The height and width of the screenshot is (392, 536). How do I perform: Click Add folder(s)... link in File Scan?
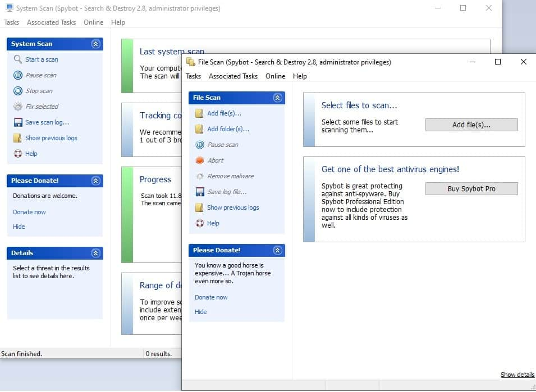click(x=228, y=129)
